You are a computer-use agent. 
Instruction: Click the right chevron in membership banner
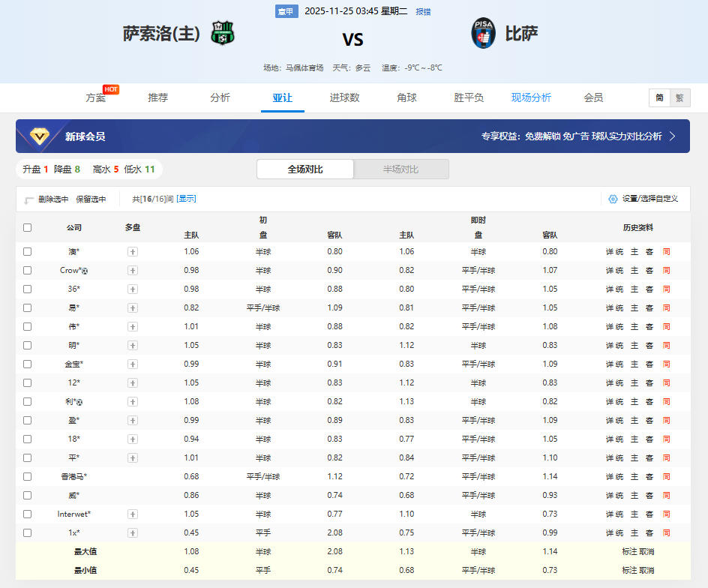(673, 136)
